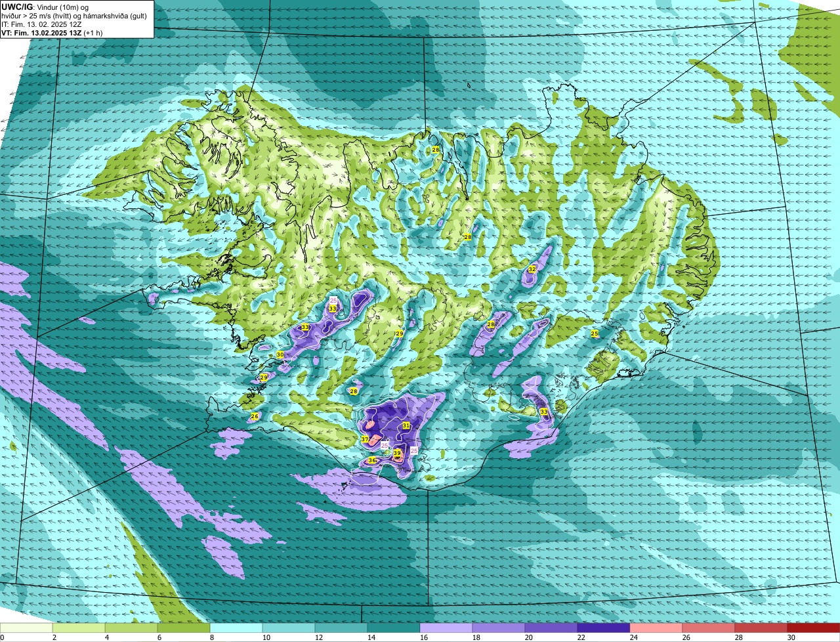Click the legend scale tick label 8

213,637
